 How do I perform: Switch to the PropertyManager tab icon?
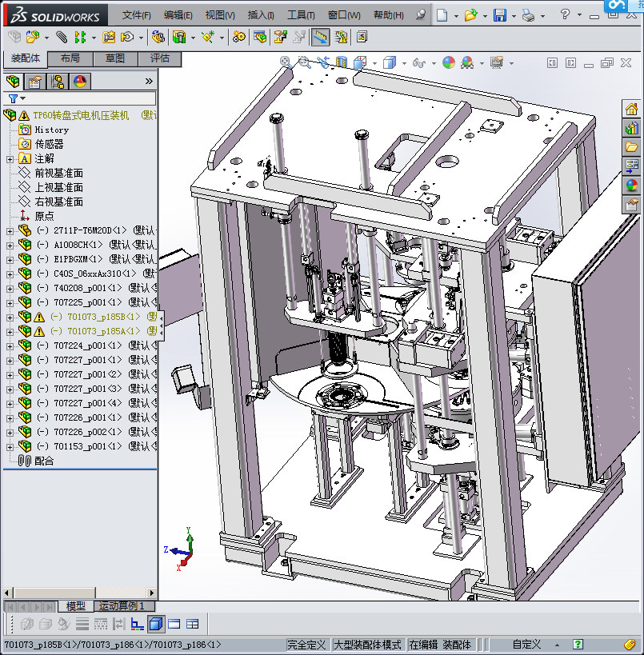34,81
